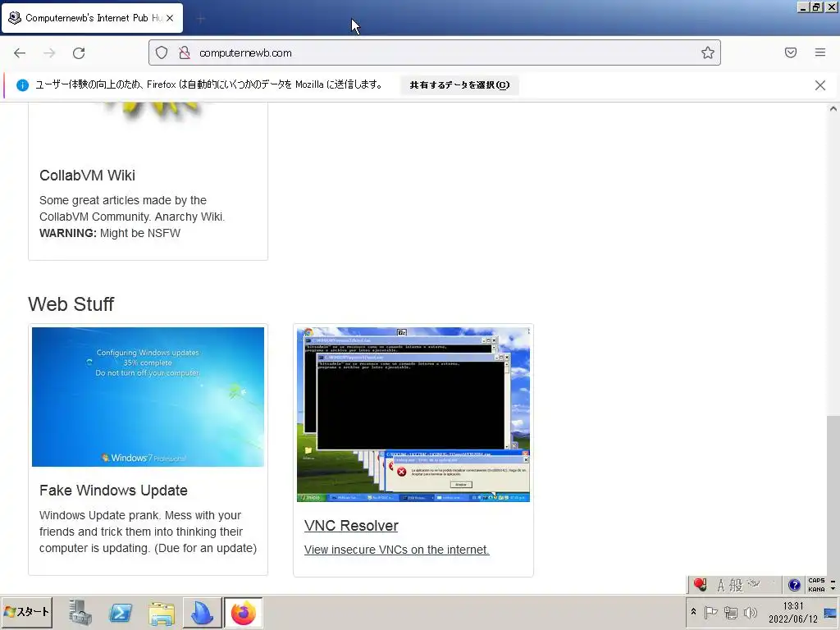Bookmark this page with the star icon
The image size is (840, 630).
[x=708, y=52]
